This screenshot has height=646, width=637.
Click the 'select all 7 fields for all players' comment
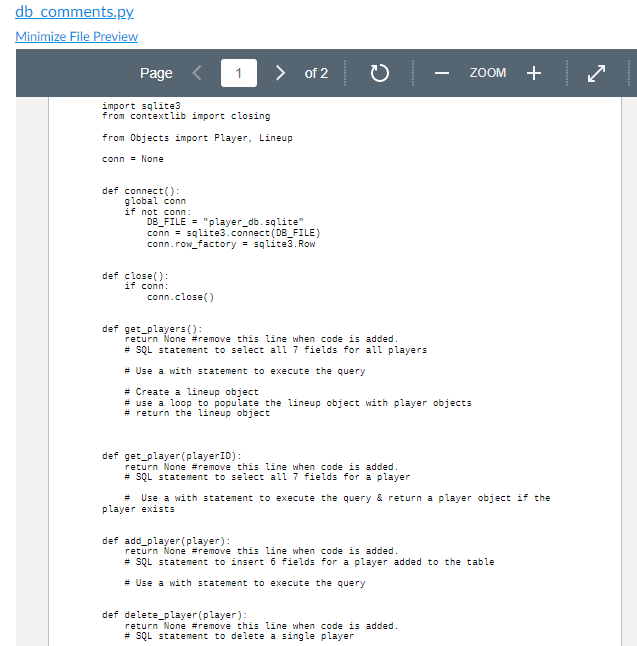[276, 350]
